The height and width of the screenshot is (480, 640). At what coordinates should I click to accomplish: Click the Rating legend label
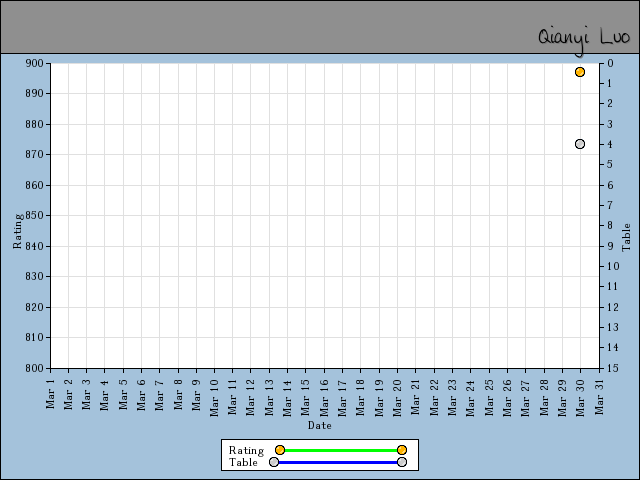(247, 450)
